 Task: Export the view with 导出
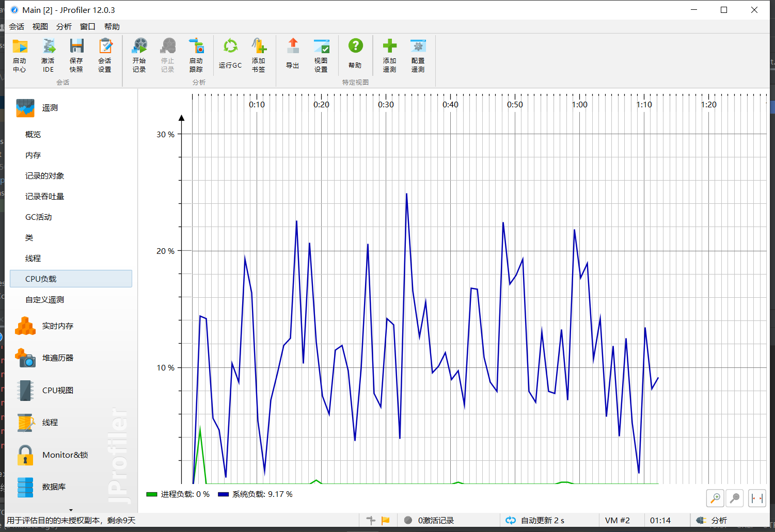[293, 54]
